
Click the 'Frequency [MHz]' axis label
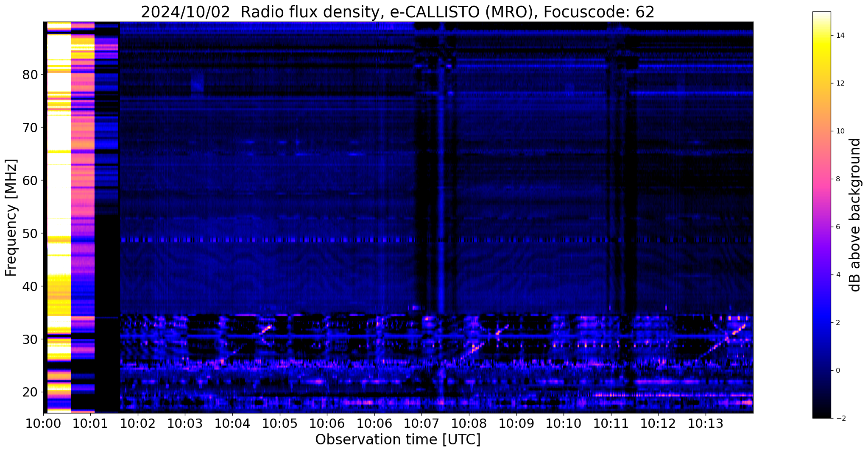point(11,217)
